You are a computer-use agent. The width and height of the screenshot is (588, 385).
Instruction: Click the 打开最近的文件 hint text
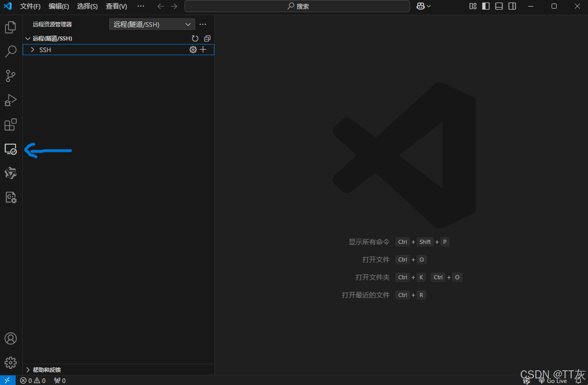[366, 295]
